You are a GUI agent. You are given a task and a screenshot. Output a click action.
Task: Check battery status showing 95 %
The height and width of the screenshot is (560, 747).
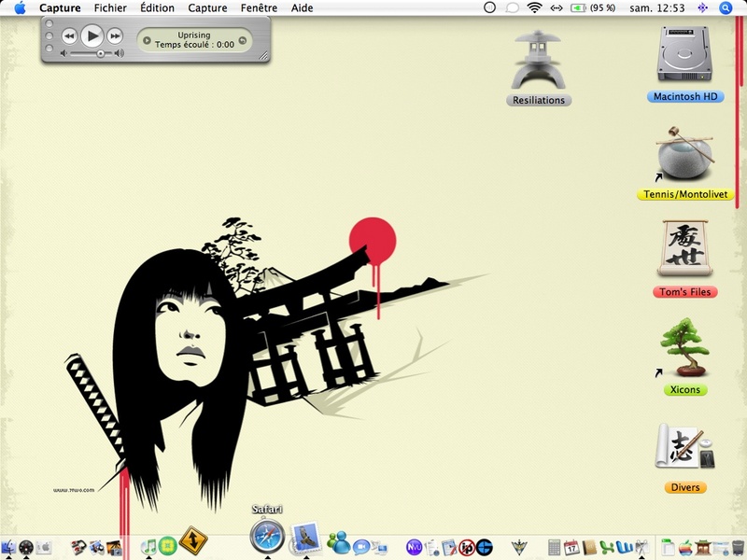pos(593,7)
